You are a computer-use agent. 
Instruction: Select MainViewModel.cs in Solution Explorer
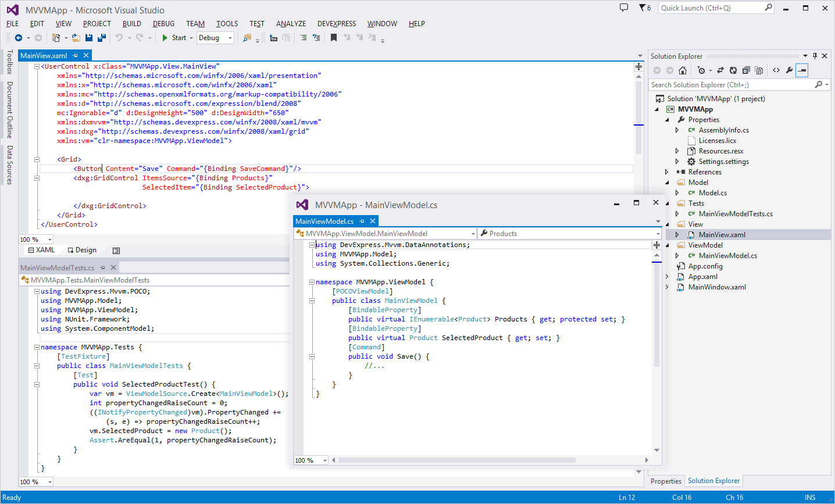tap(727, 256)
